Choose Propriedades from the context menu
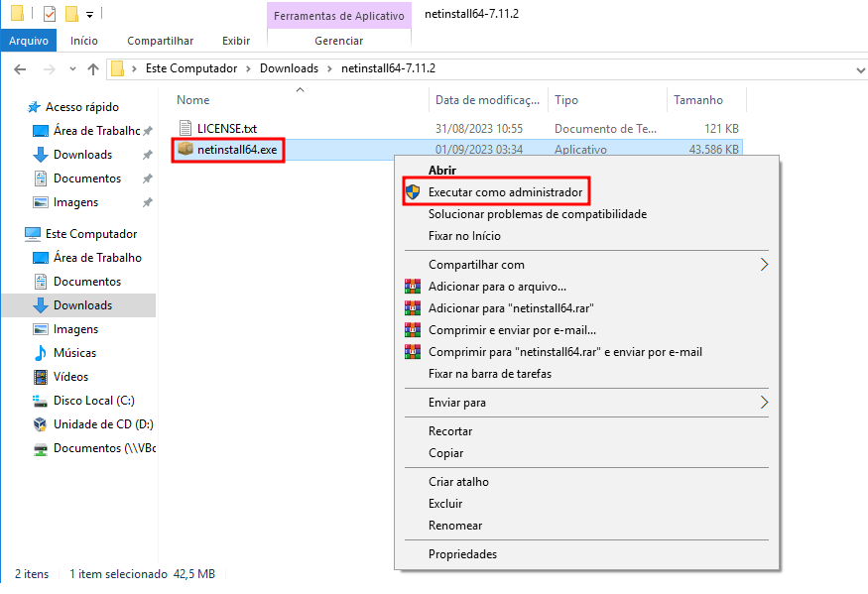 (x=462, y=554)
